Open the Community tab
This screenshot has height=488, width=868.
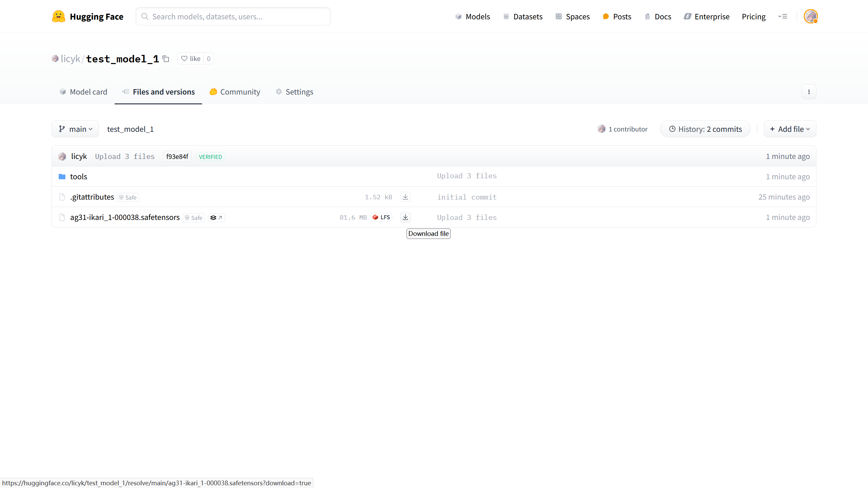click(235, 92)
